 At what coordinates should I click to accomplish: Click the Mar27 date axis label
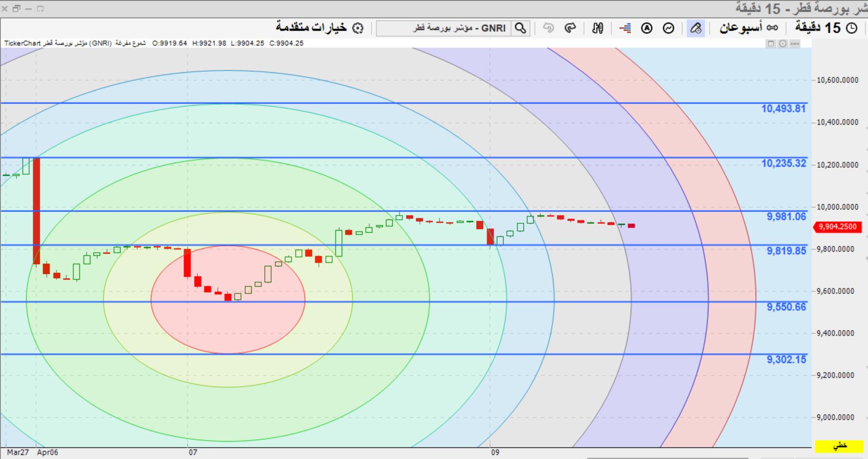point(18,452)
